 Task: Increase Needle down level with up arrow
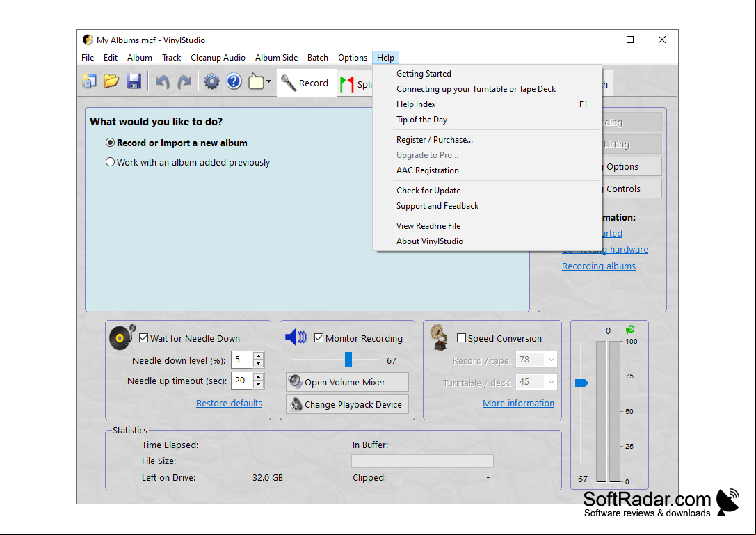coord(259,356)
